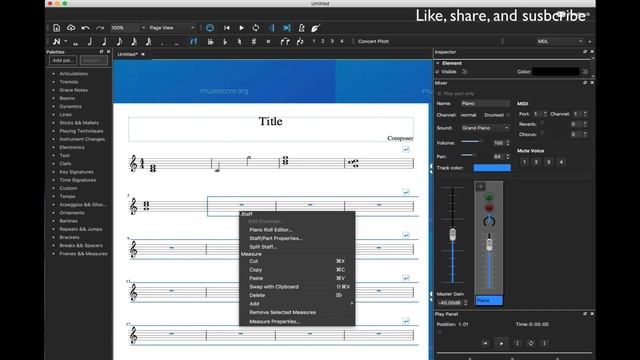Open the Grand Piano sound dropdown
The height and width of the screenshot is (360, 640).
[485, 128]
